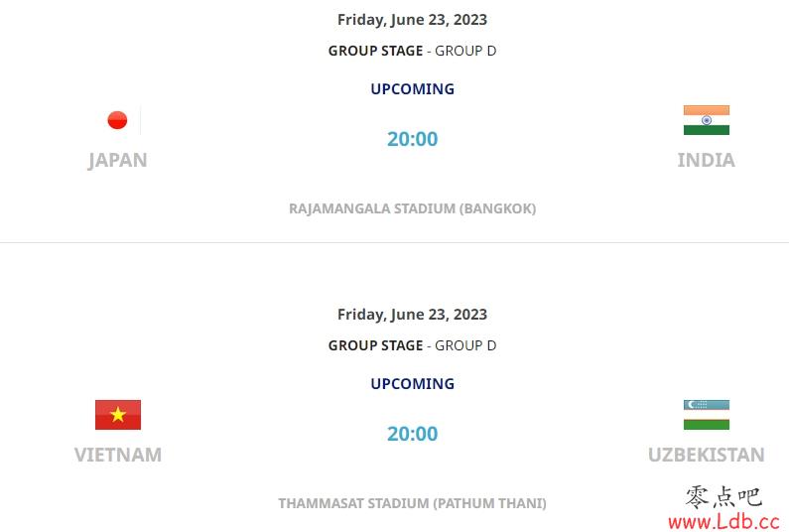Click UPCOMING status of Japan vs India match
Image resolution: width=789 pixels, height=532 pixels.
(x=412, y=89)
